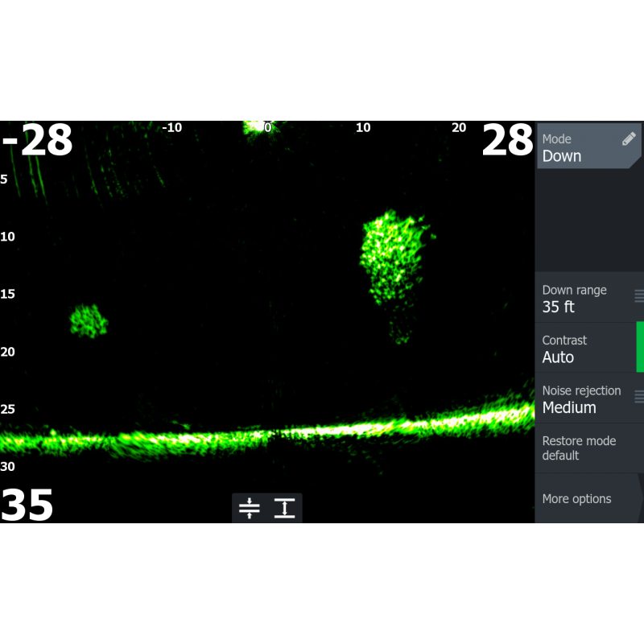Click the compress range icon with inward arrows
Screen dimensions: 644x644
pyautogui.click(x=250, y=509)
